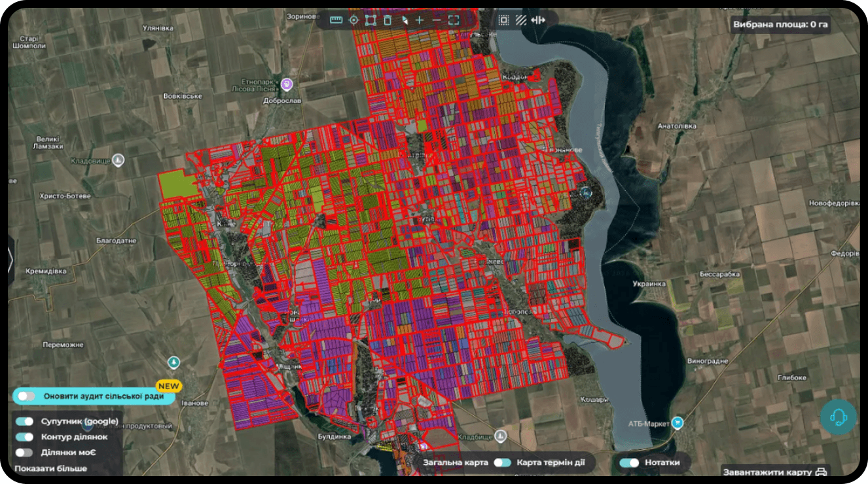The image size is (868, 484).
Task: Zoom in with the plus icon
Action: pyautogui.click(x=420, y=20)
